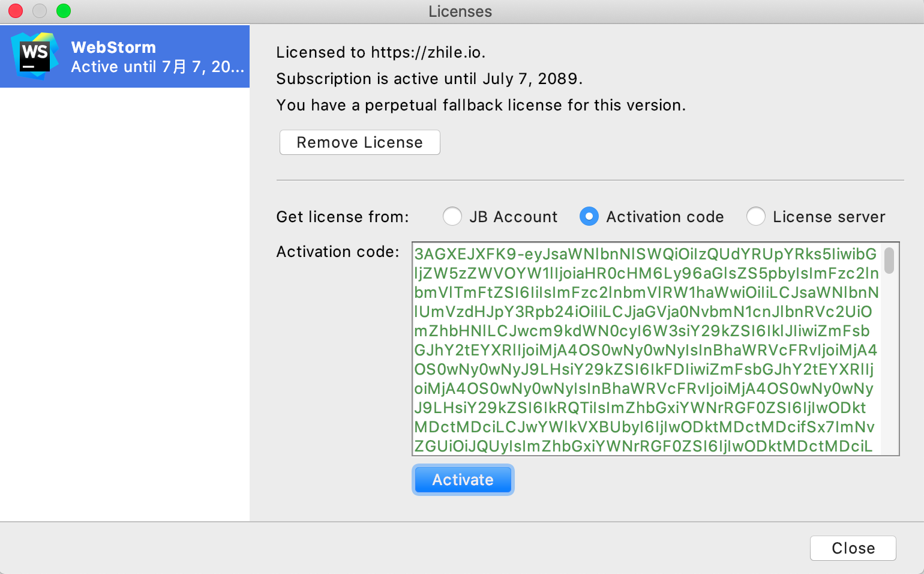
Task: Click the green zoom window button
Action: tap(64, 11)
